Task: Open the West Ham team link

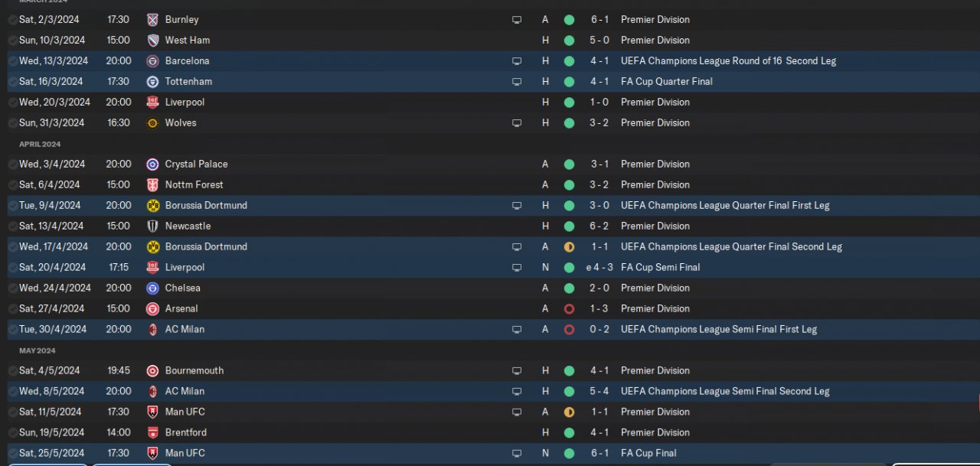Action: pyautogui.click(x=188, y=40)
